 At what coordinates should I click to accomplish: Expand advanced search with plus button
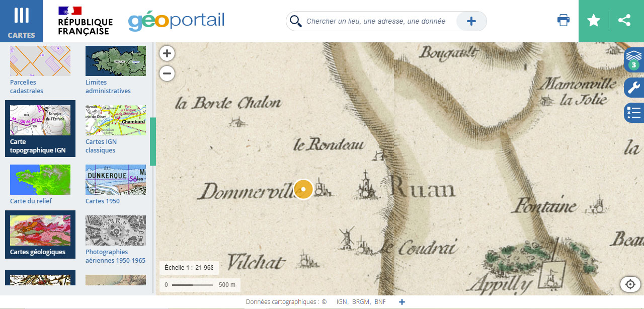pos(471,21)
